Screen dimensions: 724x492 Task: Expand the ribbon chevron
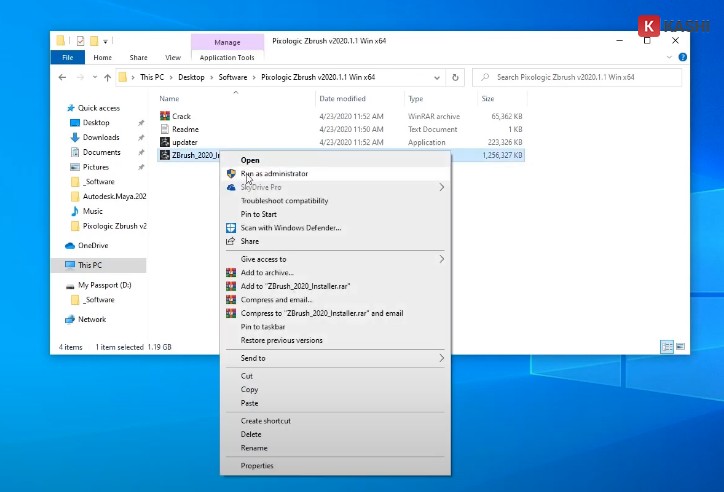[669, 57]
